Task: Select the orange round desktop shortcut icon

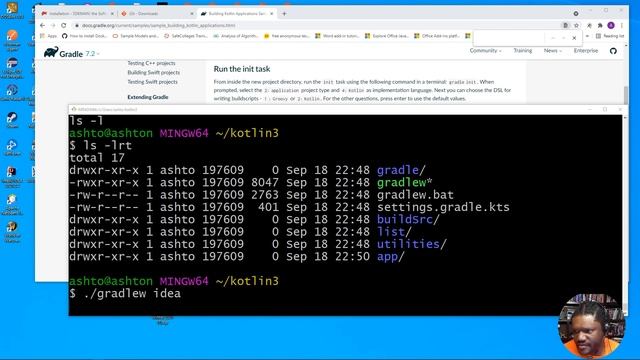Action: point(12,38)
